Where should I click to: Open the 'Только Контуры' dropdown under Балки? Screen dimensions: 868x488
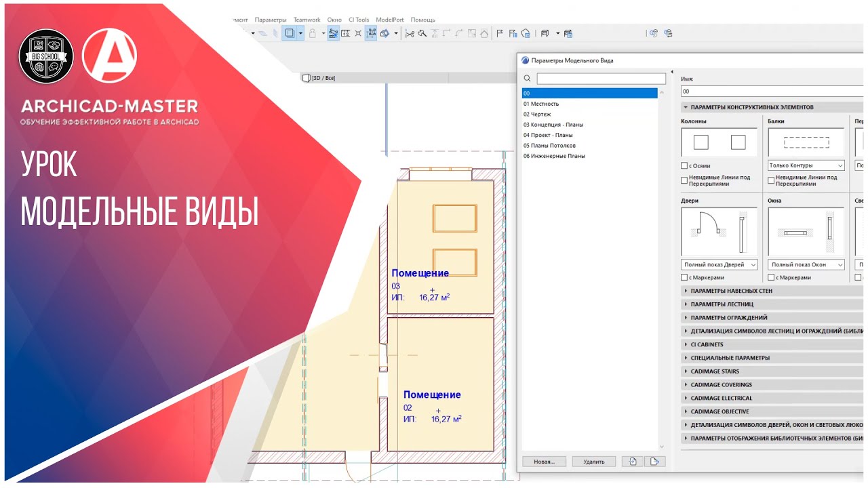pyautogui.click(x=806, y=165)
